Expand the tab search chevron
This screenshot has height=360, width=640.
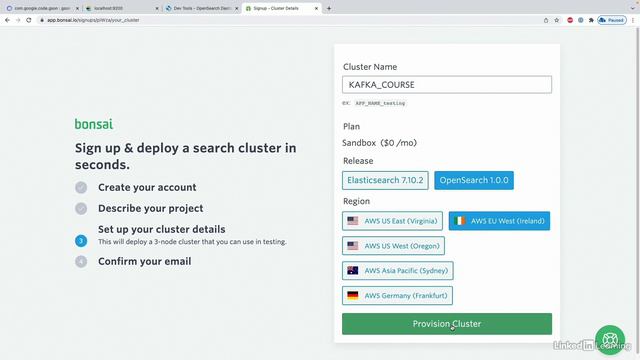click(x=633, y=8)
